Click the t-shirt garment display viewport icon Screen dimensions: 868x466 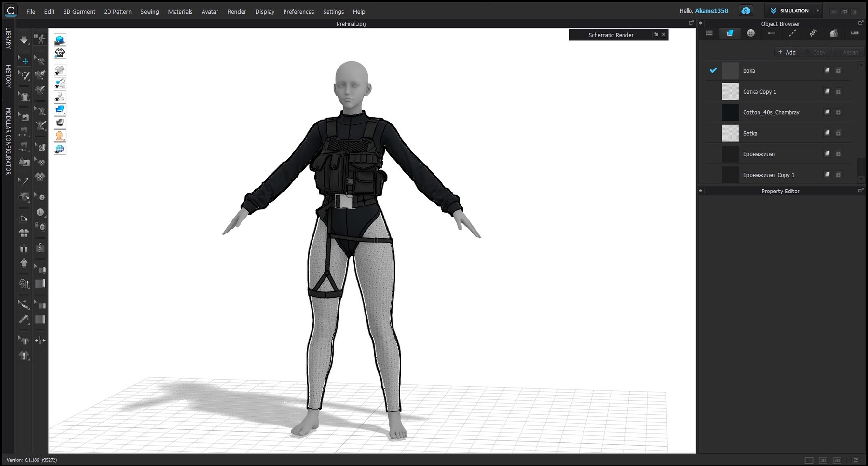(x=60, y=53)
